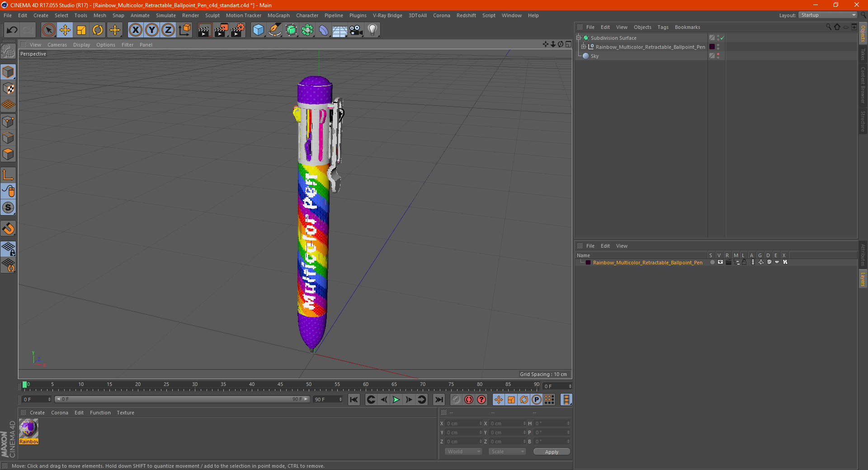Toggle layer view eye icon
868x470 pixels.
720,262
